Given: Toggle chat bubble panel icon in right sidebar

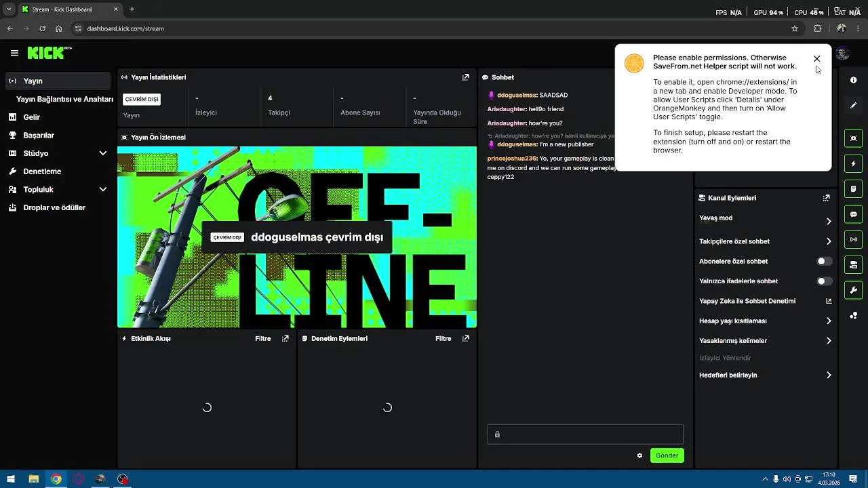Looking at the screenshot, I should click(x=853, y=214).
